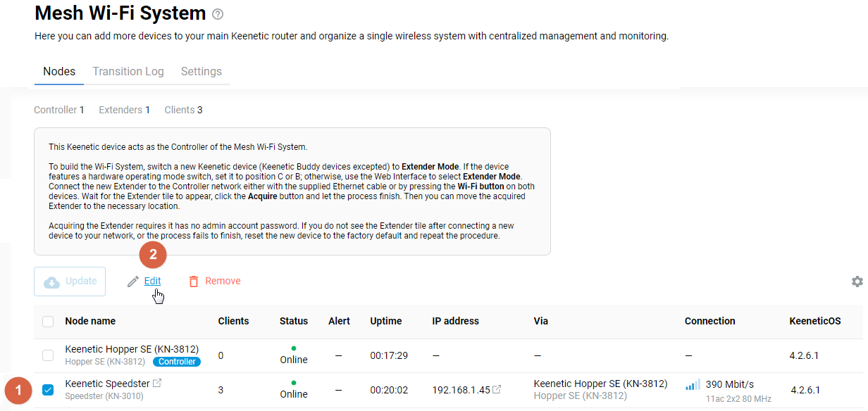Click the Edit link
This screenshot has width=868, height=411.
click(152, 281)
